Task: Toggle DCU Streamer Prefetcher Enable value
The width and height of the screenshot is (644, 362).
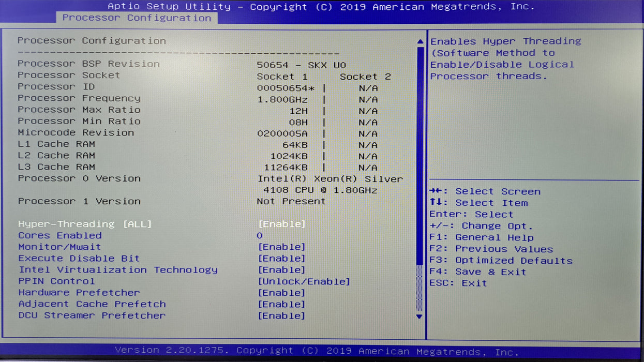Action: tap(282, 316)
